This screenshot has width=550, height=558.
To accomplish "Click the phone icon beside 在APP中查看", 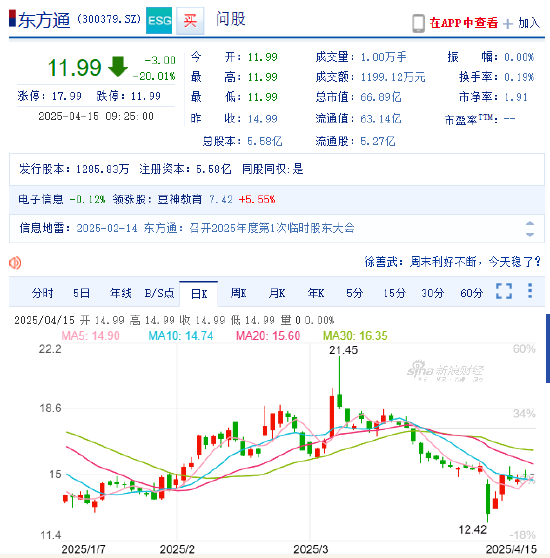I will (418, 23).
